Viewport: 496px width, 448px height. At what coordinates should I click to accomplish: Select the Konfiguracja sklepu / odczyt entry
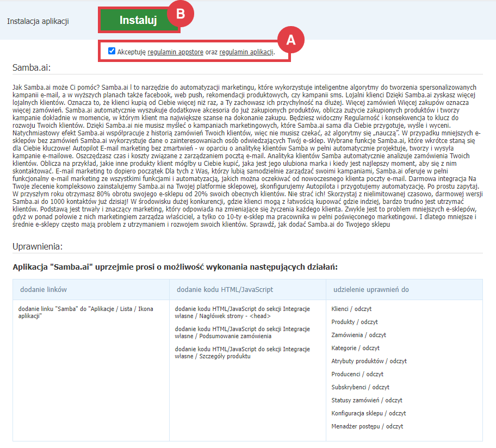tap(368, 413)
